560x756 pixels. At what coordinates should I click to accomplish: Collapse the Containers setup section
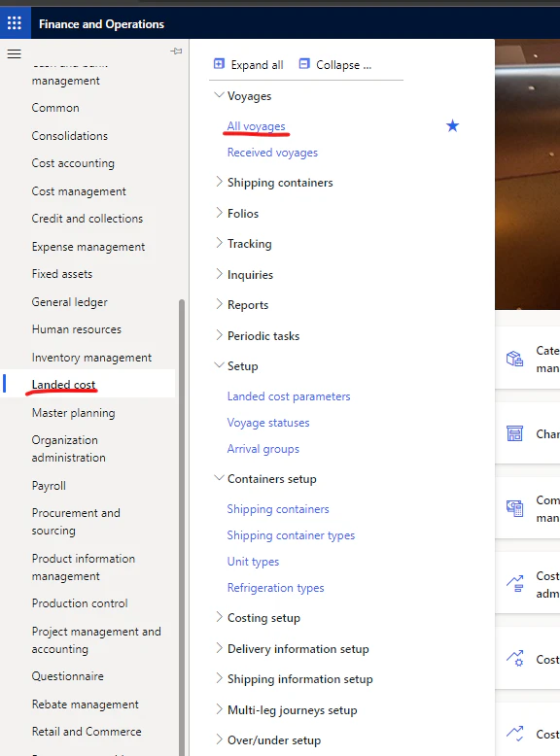(219, 478)
